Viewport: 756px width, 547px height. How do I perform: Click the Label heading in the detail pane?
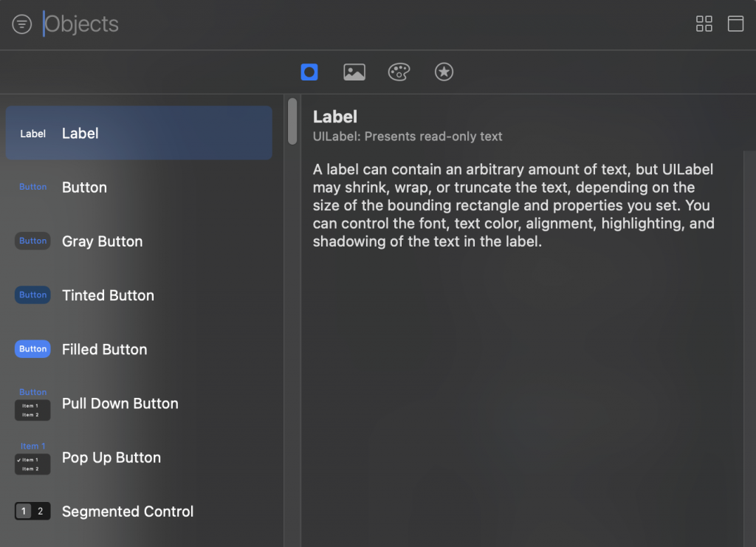tap(335, 117)
